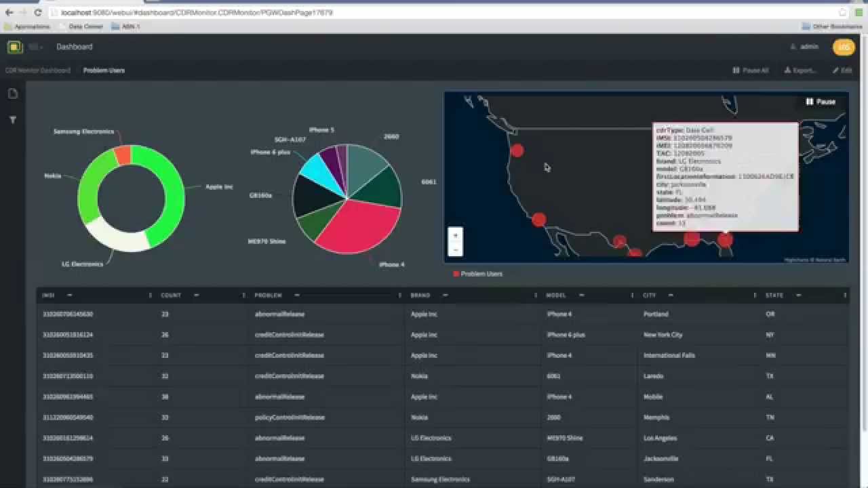The image size is (868, 488).
Task: Open the page icon in the left sidebar
Action: (x=12, y=94)
